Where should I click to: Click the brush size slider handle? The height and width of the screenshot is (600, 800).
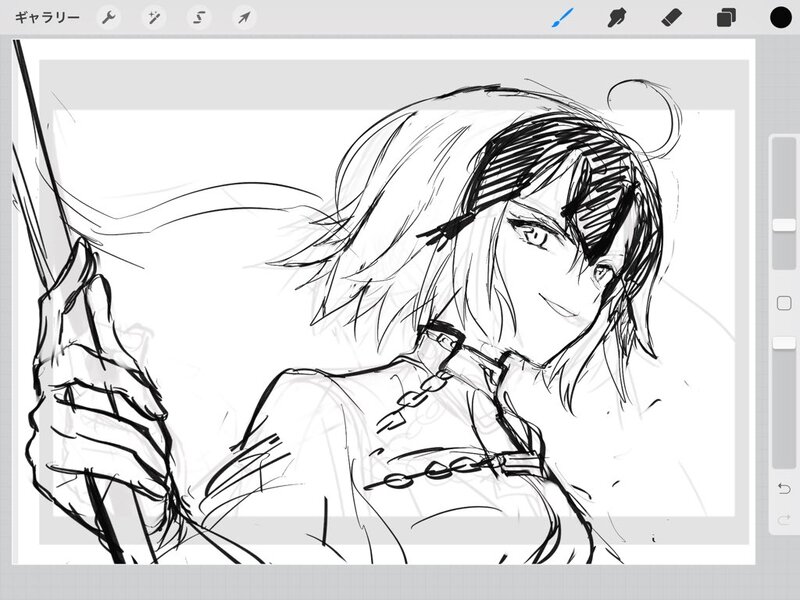tap(784, 225)
